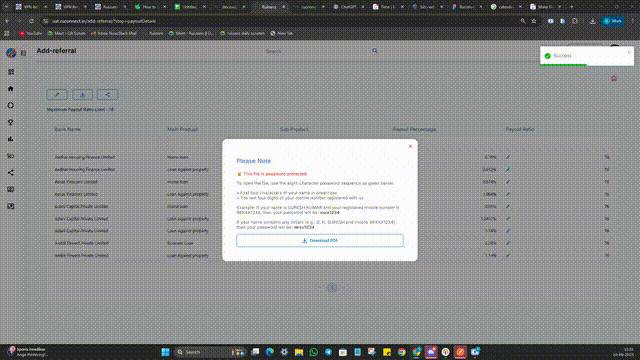Select page 1 in the table pagination
Image resolution: width=640 pixels, height=360 pixels.
click(332, 288)
